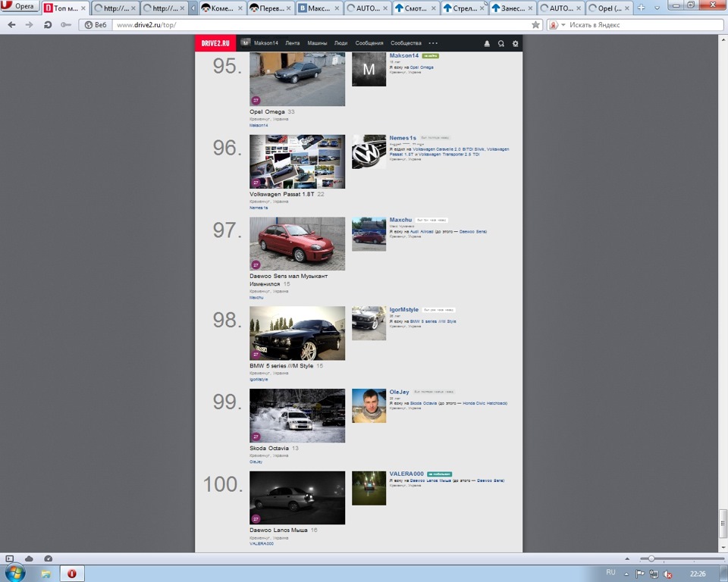Viewport: 728px width, 582px height.
Task: Switch to the Коме... browser tab
Action: 222,8
